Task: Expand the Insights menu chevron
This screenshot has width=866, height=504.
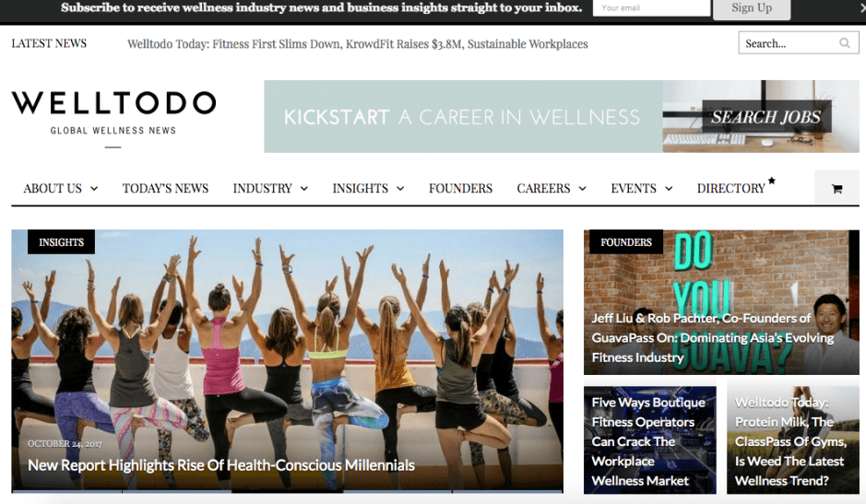Action: tap(400, 189)
